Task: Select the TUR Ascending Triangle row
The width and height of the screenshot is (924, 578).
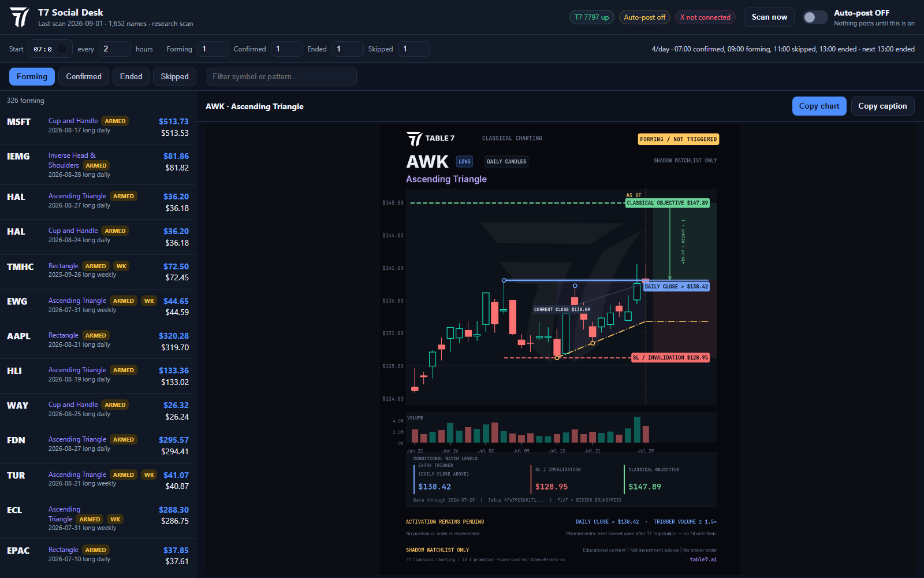Action: (98, 481)
